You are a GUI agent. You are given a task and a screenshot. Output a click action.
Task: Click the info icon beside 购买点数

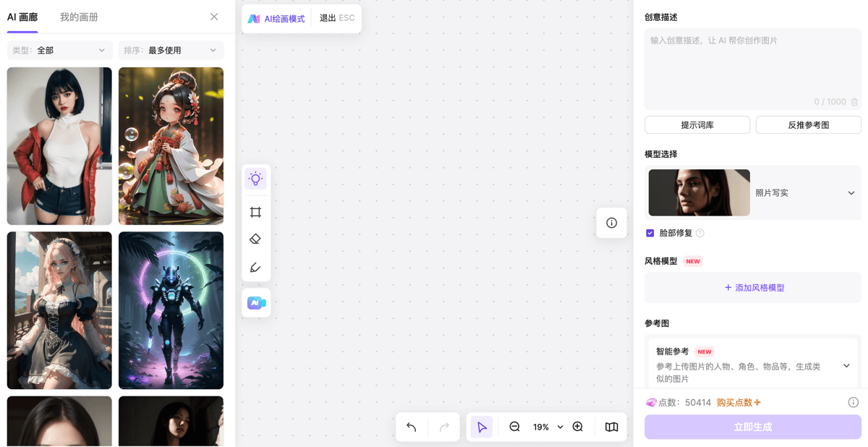pos(854,402)
